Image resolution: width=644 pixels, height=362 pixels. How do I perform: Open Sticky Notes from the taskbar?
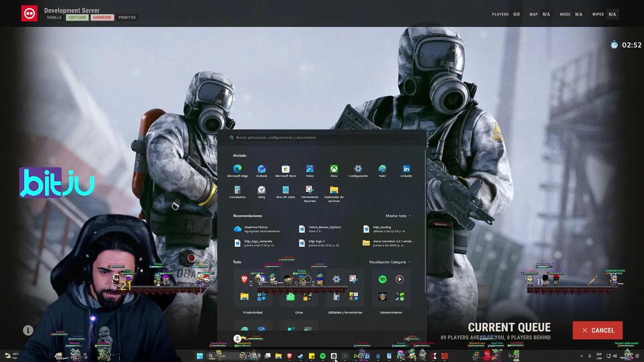311,356
